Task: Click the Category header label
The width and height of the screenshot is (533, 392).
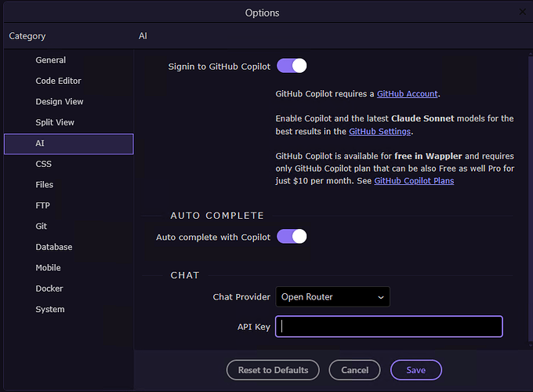Action: tap(27, 36)
